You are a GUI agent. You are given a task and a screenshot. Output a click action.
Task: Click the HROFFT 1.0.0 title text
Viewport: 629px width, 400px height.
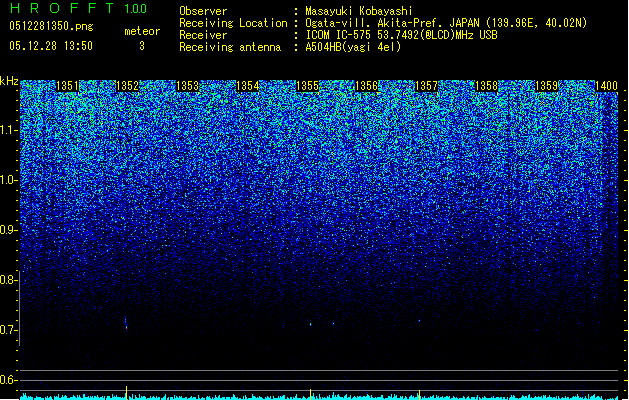tap(78, 8)
